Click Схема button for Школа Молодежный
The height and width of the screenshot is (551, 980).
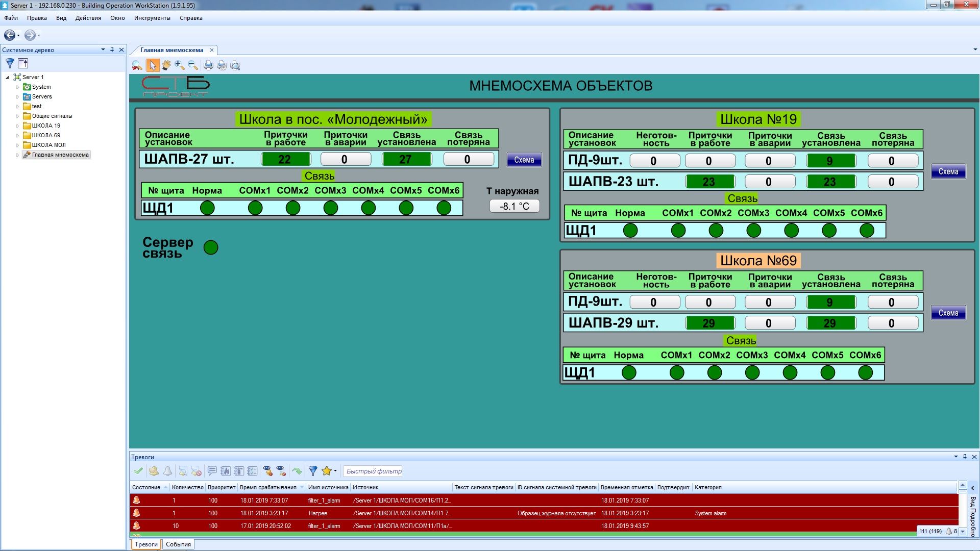pyautogui.click(x=524, y=160)
